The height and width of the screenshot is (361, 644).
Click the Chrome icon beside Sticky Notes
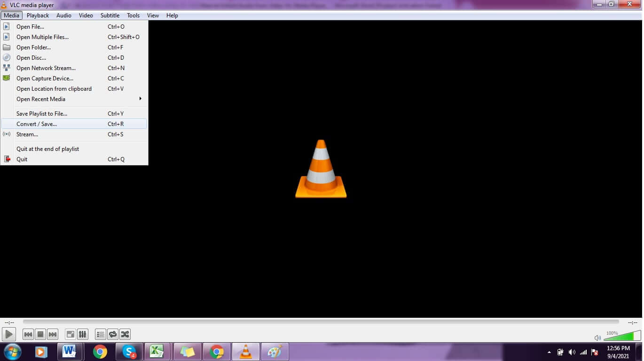click(217, 352)
